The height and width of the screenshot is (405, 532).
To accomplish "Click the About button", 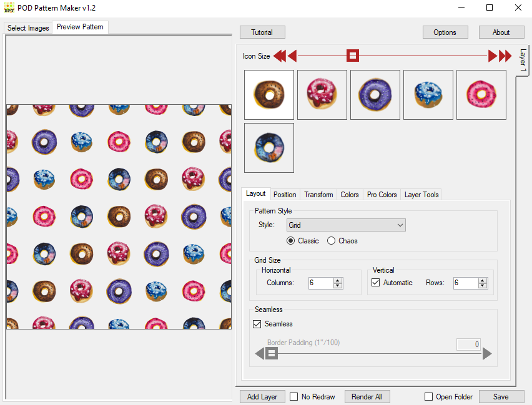I will coord(501,32).
